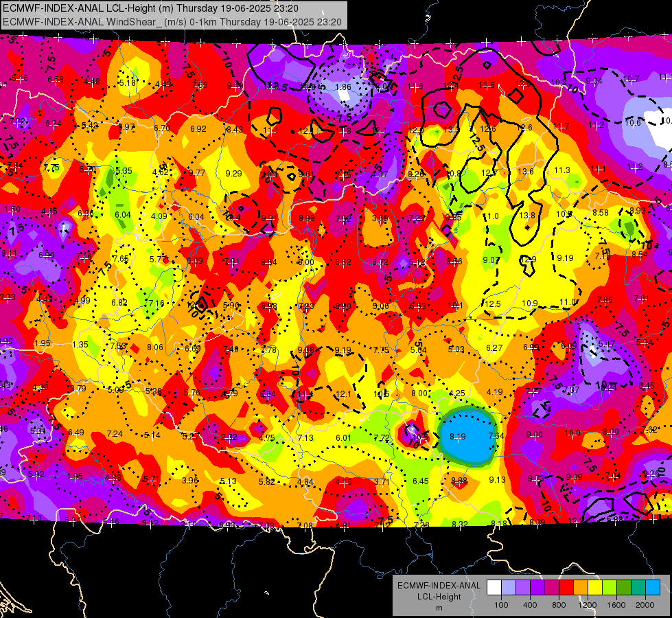Click the teal legend swatch

[x=638, y=588]
